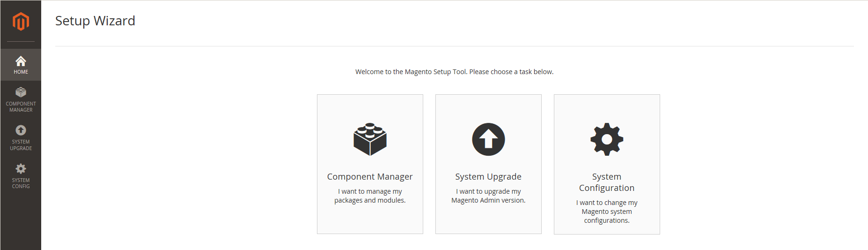Click the large circled up-arrow upgrade icon

pyautogui.click(x=488, y=139)
